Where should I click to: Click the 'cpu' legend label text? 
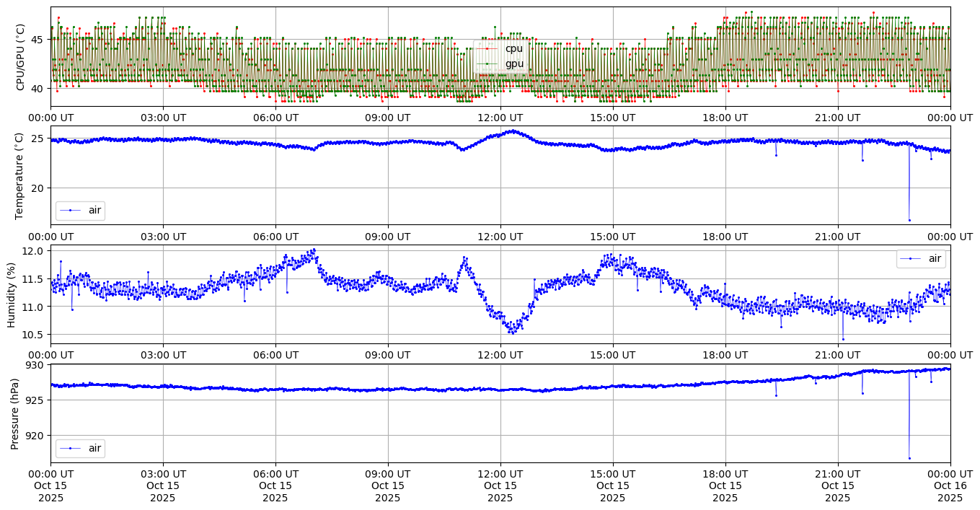513,49
